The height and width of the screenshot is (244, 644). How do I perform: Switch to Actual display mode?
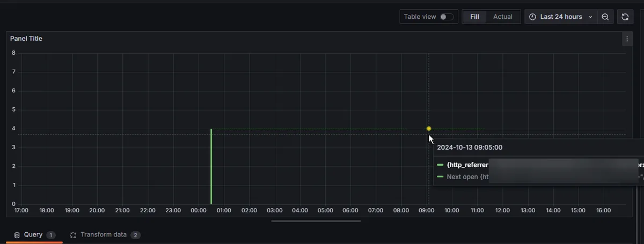502,17
